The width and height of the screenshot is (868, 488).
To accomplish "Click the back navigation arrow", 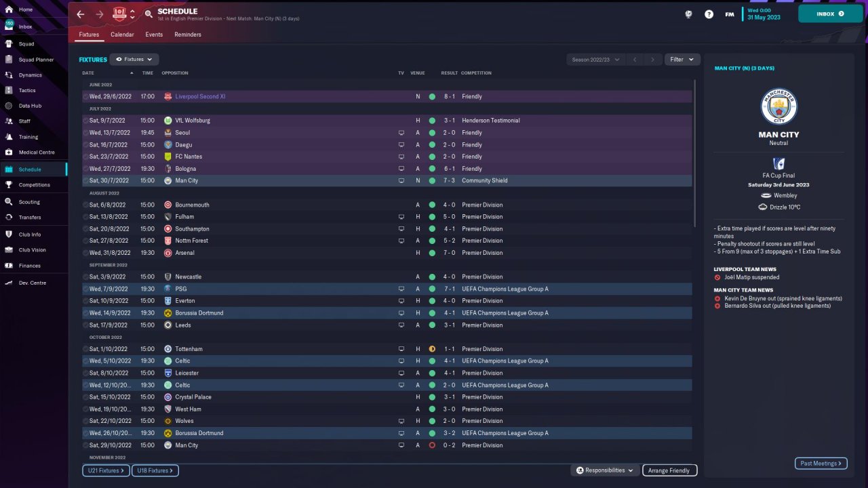I will coord(81,14).
